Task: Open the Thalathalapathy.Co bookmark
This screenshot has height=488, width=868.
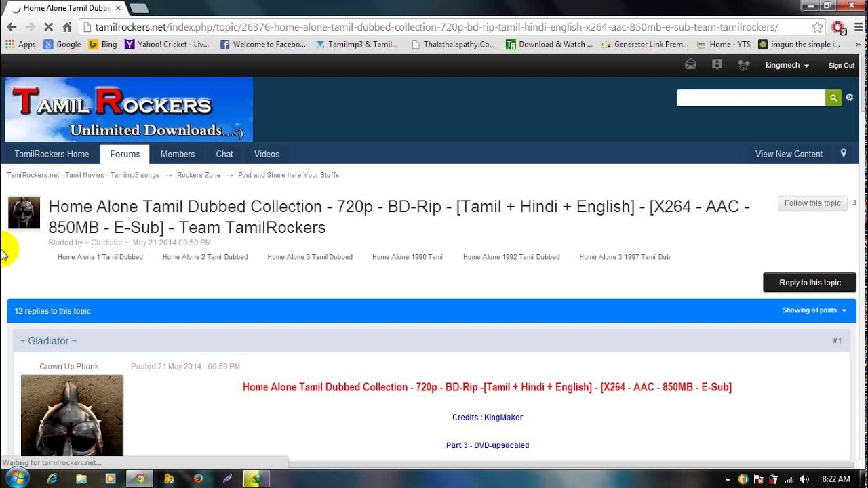Action: click(x=454, y=45)
